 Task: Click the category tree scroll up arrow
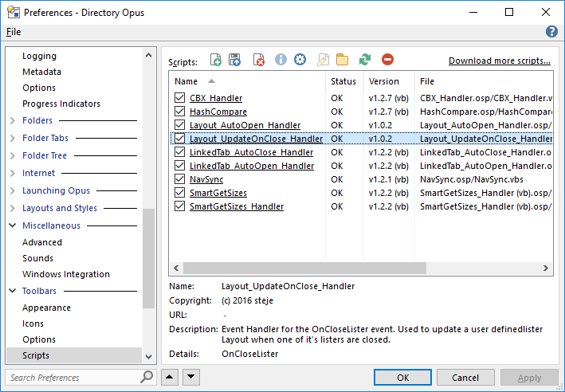tap(148, 55)
